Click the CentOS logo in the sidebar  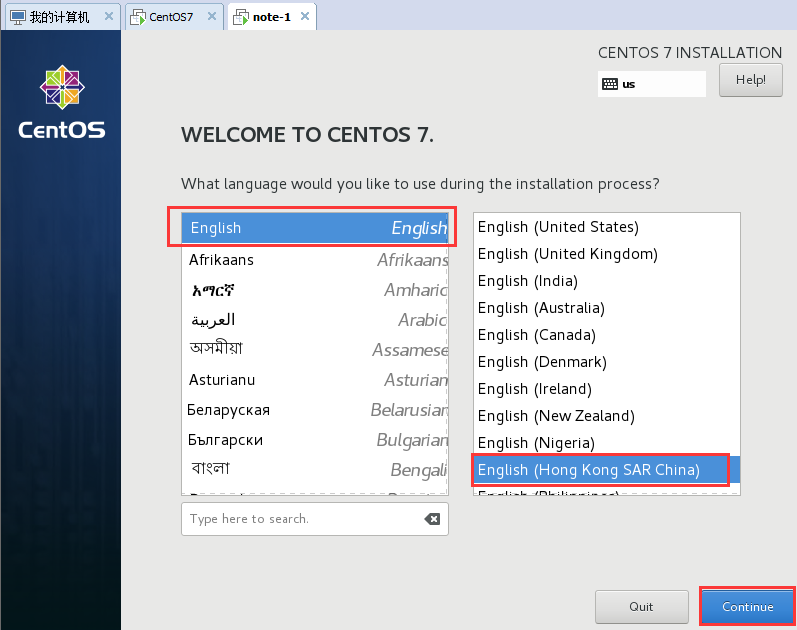click(62, 102)
